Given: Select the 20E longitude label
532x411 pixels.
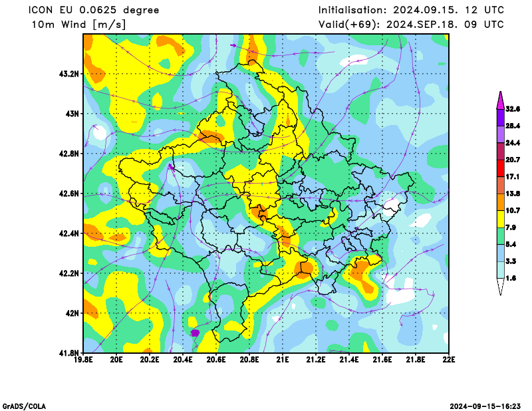Looking at the screenshot, I should (116, 359).
